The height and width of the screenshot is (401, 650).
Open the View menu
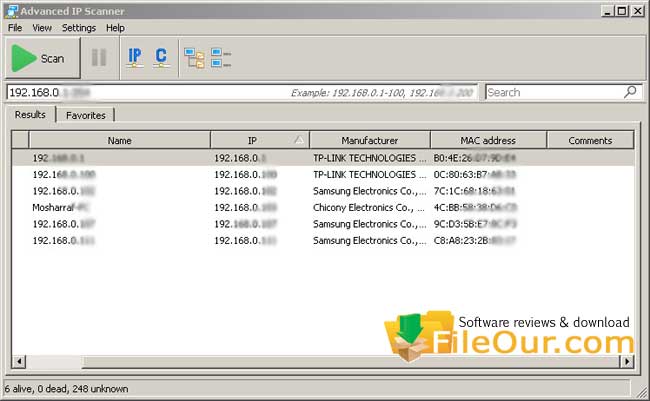pyautogui.click(x=42, y=28)
